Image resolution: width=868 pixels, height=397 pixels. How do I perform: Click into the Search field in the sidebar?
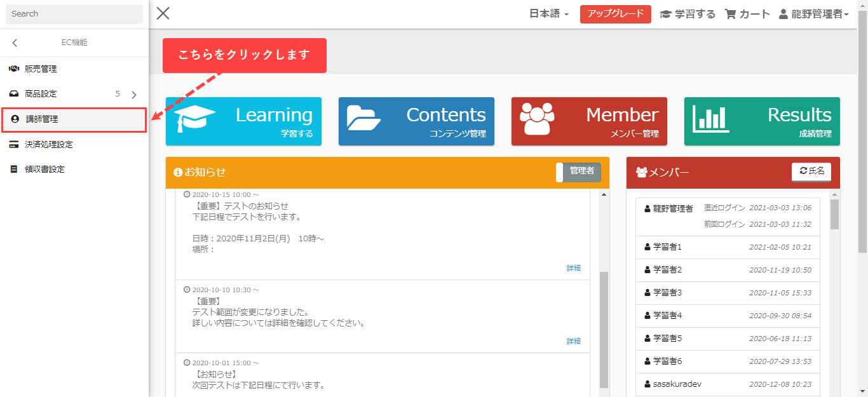74,14
